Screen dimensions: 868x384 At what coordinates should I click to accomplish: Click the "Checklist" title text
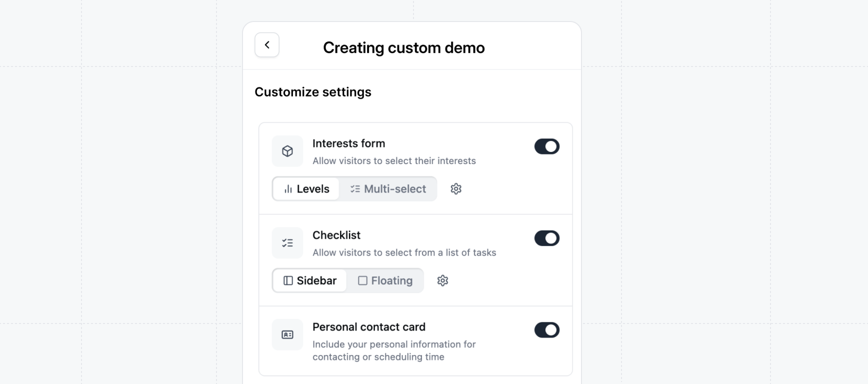336,235
